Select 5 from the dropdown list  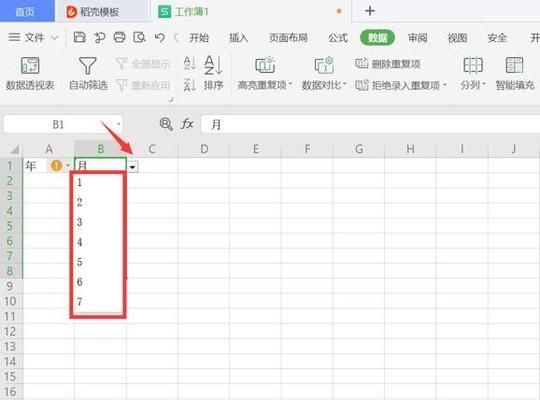[80, 262]
